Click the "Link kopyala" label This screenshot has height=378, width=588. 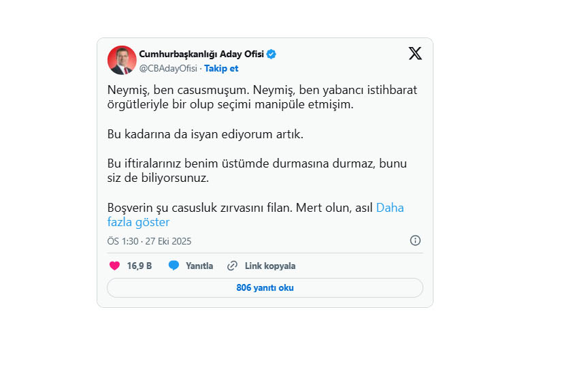click(270, 266)
